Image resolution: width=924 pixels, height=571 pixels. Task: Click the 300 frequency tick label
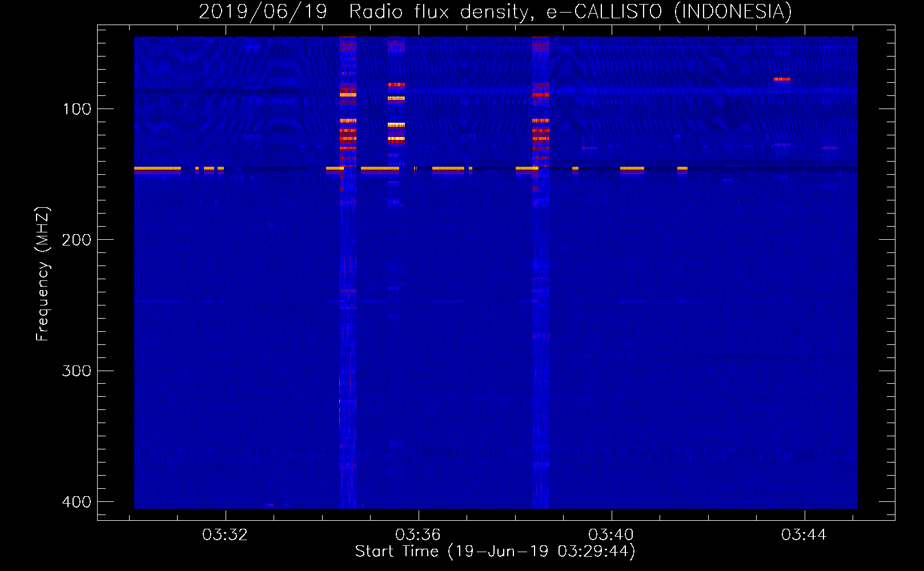coord(77,371)
